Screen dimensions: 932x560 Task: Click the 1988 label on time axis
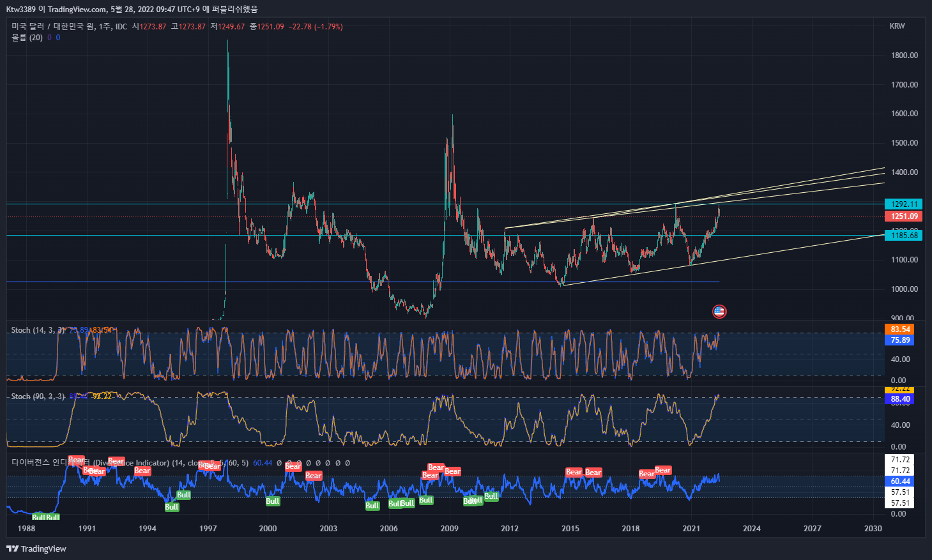(x=27, y=528)
